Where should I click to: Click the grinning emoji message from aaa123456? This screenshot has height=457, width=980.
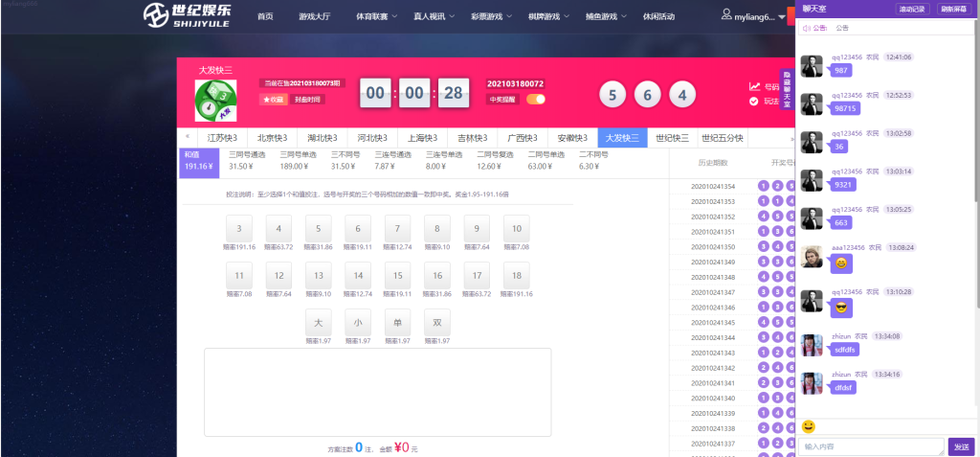click(840, 263)
